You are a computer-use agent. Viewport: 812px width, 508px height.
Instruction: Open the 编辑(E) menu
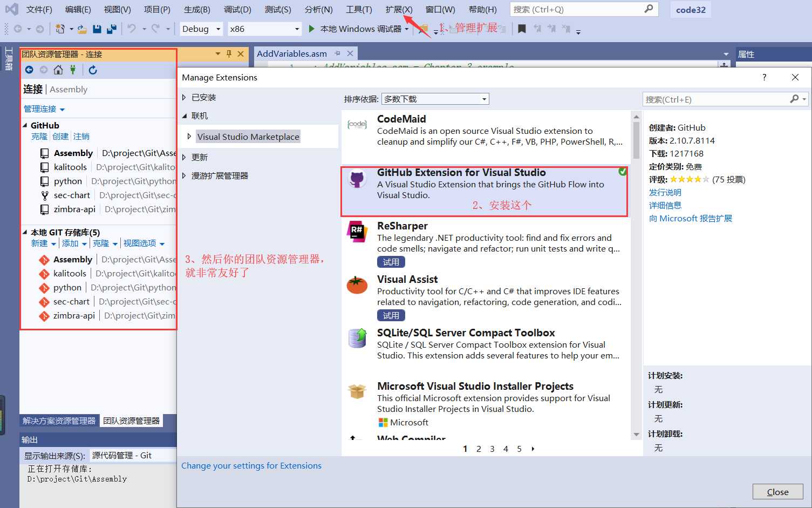tap(78, 9)
